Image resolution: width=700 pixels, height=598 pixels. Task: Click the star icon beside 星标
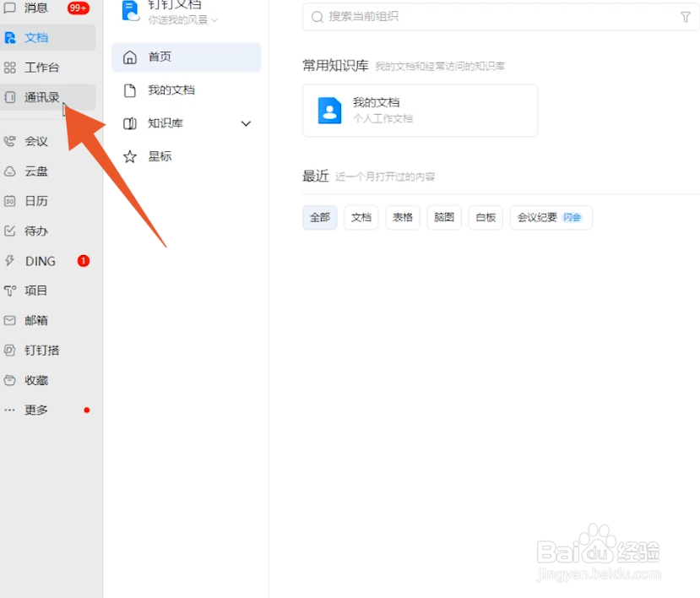point(130,157)
